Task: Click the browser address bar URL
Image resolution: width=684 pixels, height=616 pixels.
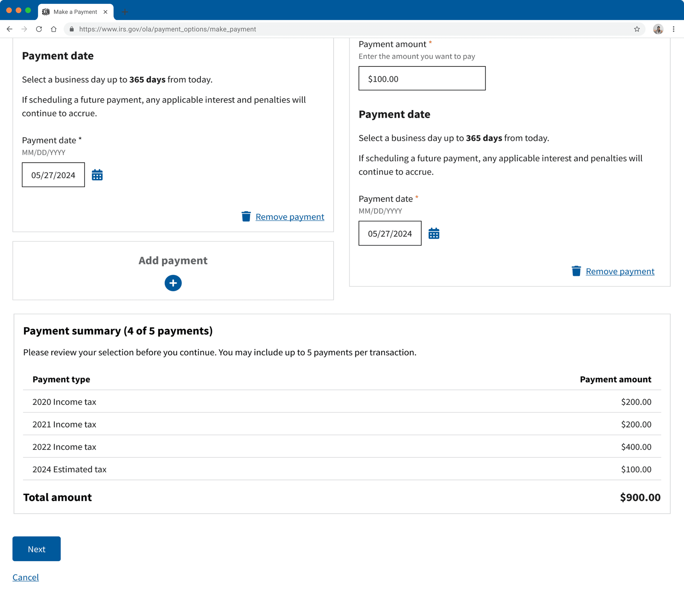Action: coord(167,29)
